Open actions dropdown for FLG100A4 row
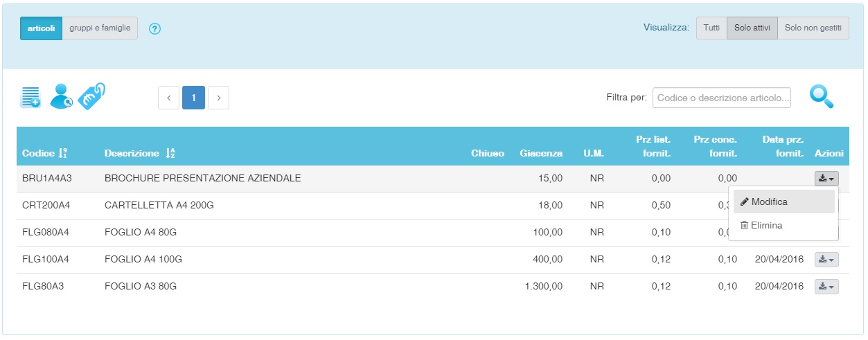Viewport: 868px width, 340px height. pos(826,260)
